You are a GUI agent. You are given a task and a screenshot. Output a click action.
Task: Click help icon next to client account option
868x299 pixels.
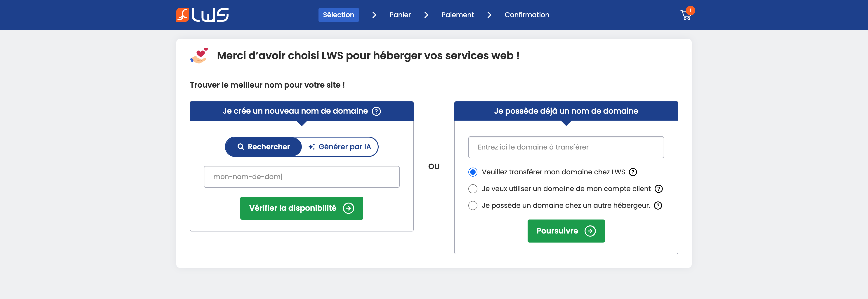(x=658, y=189)
